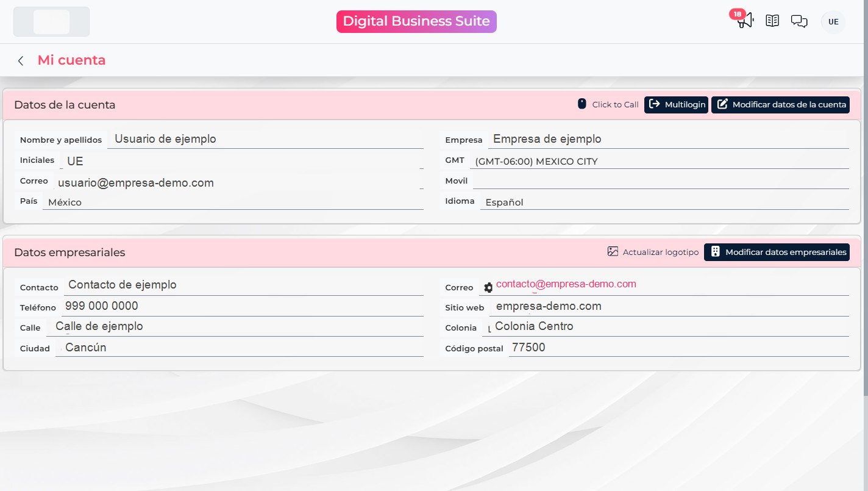Select the Iniciales field showing UE
Image resolution: width=868 pixels, height=491 pixels.
pyautogui.click(x=242, y=161)
